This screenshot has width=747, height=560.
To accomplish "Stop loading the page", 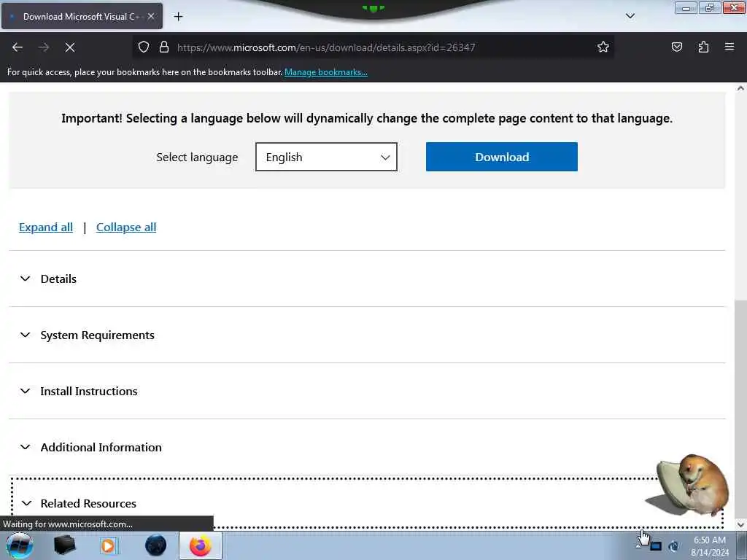I will [x=69, y=47].
